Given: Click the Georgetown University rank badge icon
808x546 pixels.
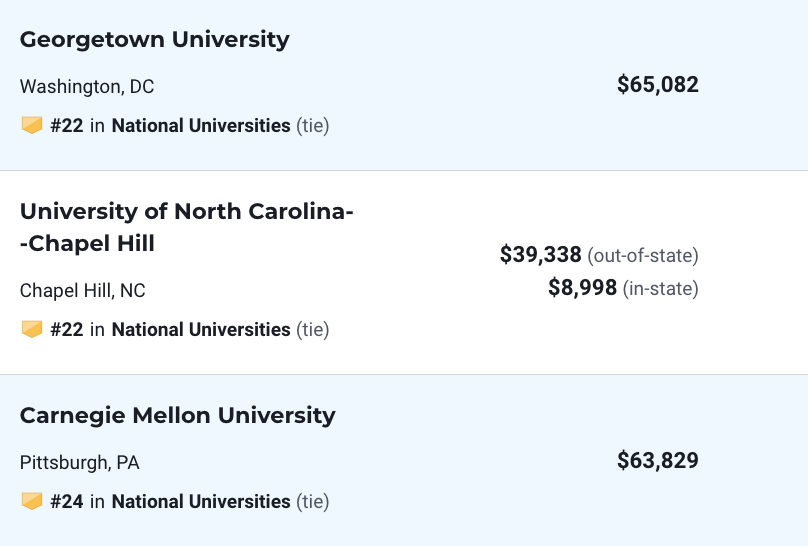Looking at the screenshot, I should coord(31,125).
